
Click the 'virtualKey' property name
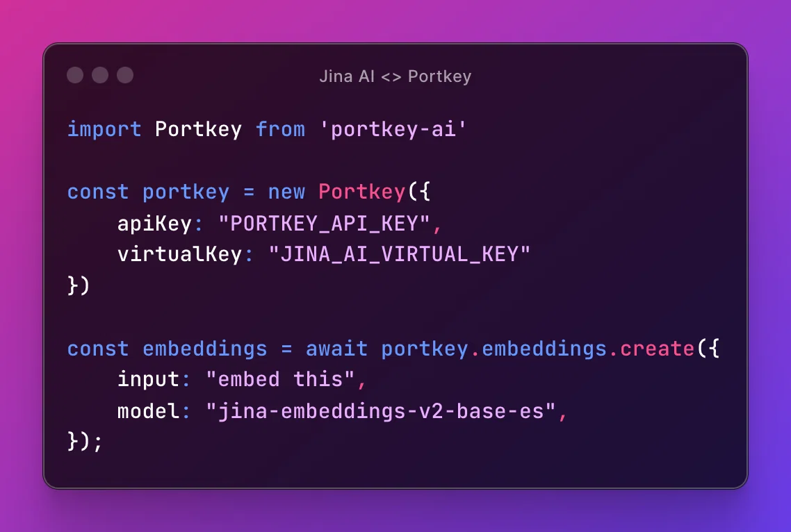tap(179, 253)
